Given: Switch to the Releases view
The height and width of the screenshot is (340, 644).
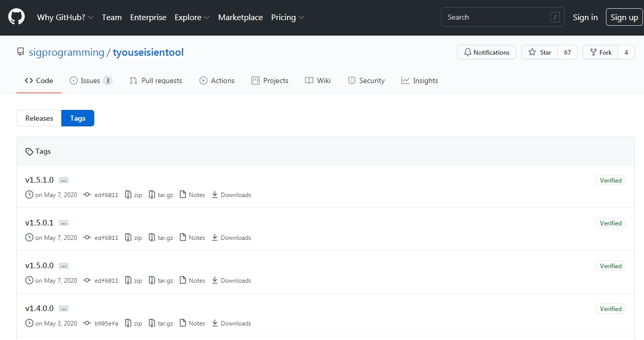Looking at the screenshot, I should coord(39,118).
